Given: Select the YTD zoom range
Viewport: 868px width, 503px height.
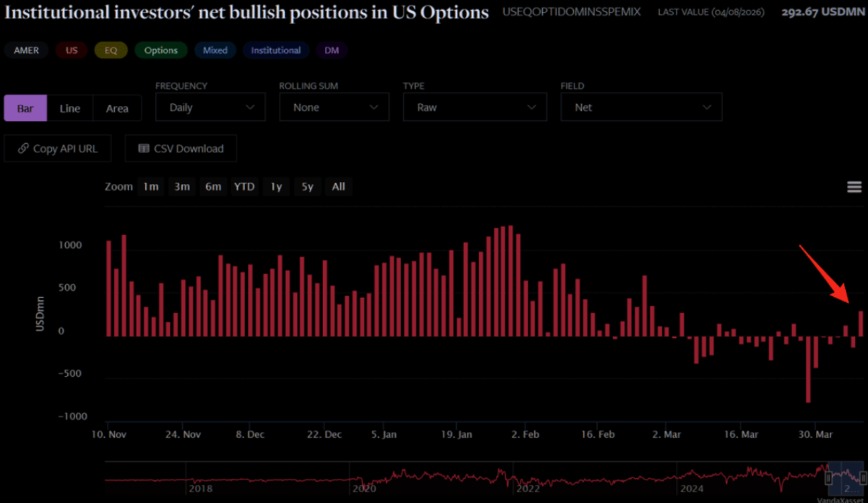Looking at the screenshot, I should click(x=244, y=187).
